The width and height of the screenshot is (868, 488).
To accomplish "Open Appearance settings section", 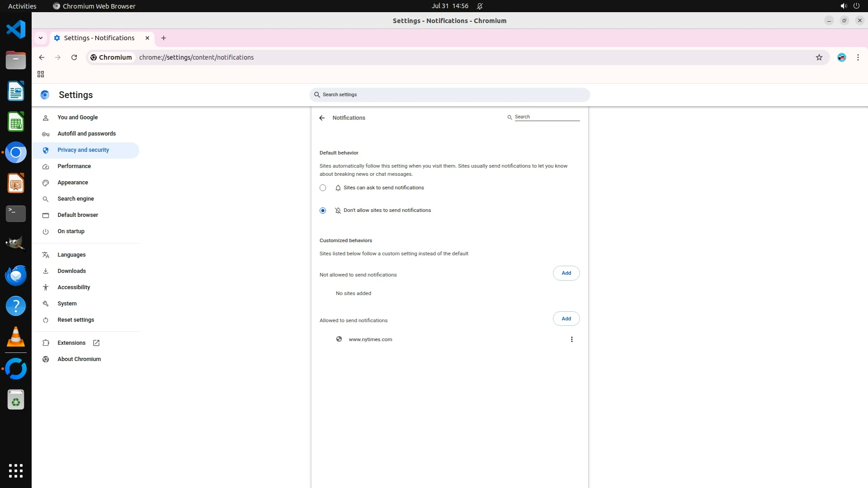I will coord(73,183).
